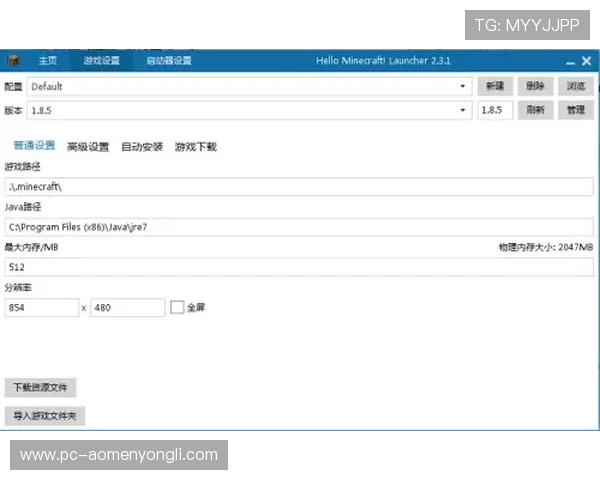600x480 pixels.
Task: Focus the small 1.8.5 version text box
Action: tap(495, 110)
